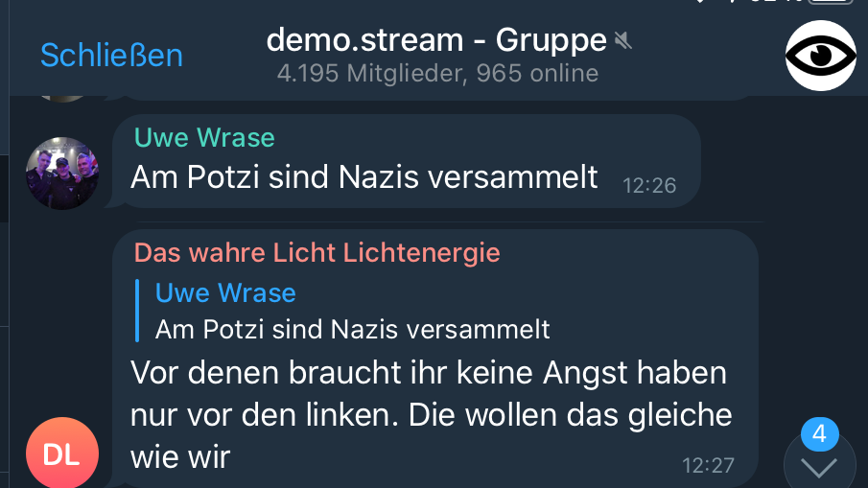The height and width of the screenshot is (488, 868).
Task: Open the group's eye logo avatar
Action: click(x=820, y=56)
